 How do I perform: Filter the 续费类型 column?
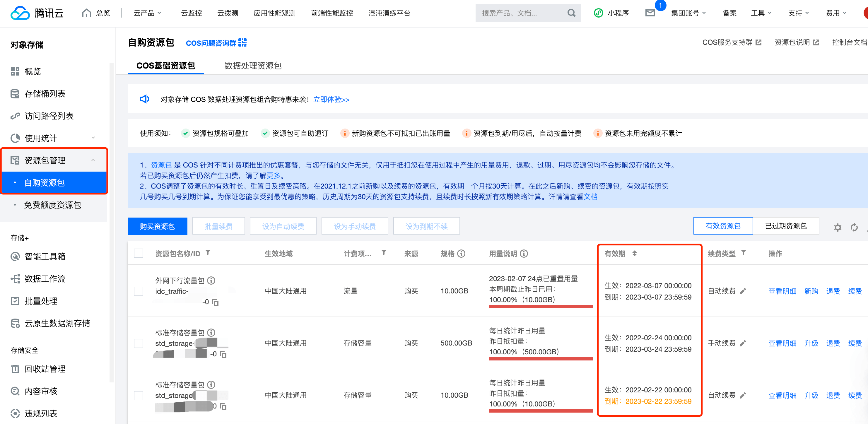(743, 252)
